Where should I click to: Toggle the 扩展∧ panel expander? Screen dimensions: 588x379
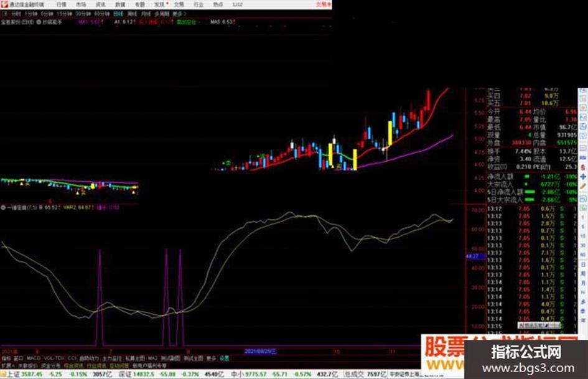7,365
